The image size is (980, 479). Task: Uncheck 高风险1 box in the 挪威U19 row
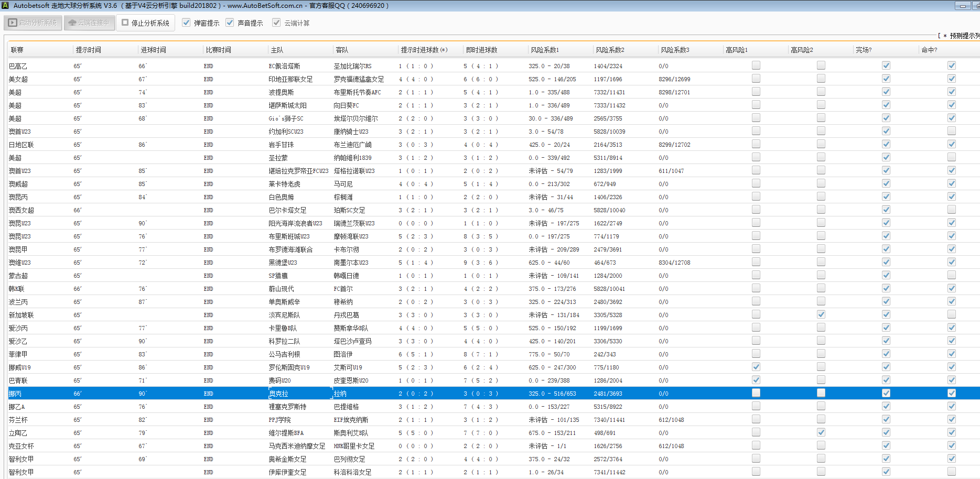click(756, 367)
